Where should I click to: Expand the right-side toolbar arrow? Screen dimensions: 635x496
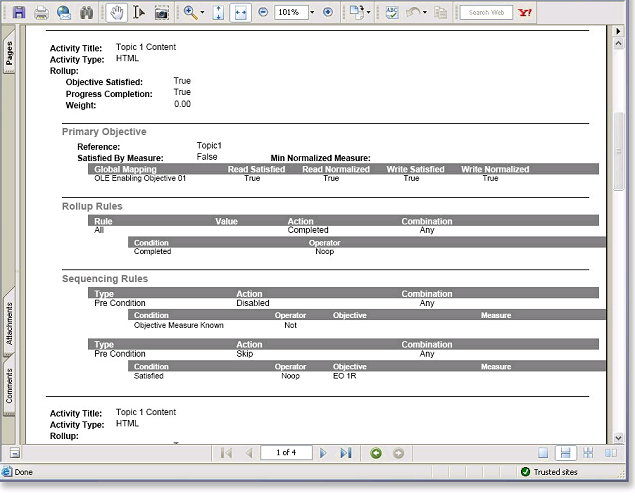click(618, 31)
